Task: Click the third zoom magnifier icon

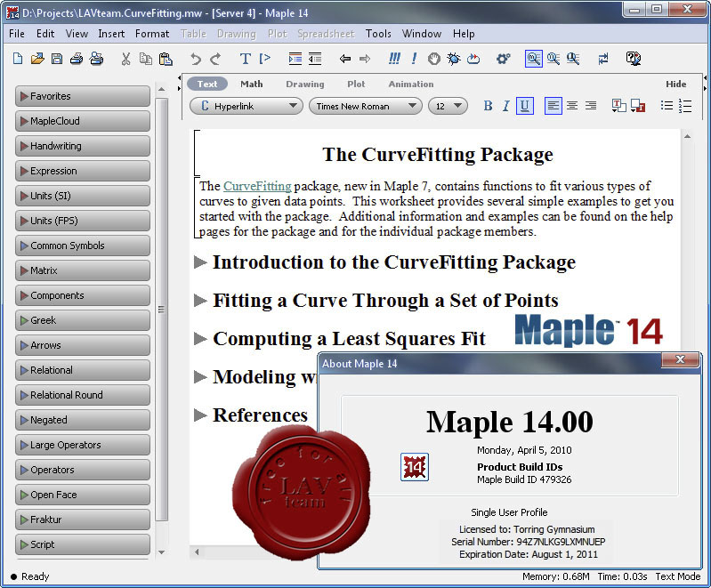Action: pos(573,59)
